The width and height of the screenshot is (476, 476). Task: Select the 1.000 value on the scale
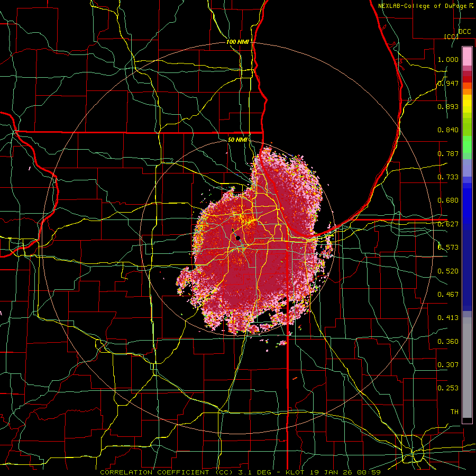point(448,59)
